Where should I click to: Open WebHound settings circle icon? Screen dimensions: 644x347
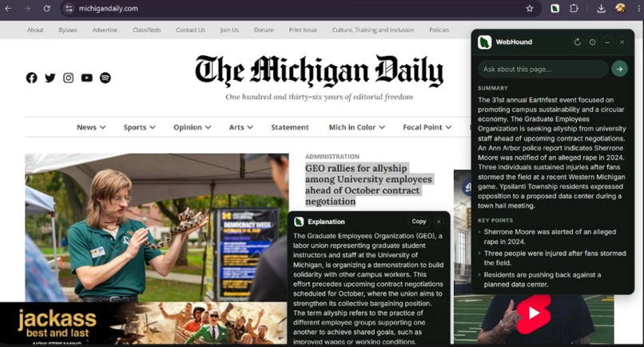(592, 42)
